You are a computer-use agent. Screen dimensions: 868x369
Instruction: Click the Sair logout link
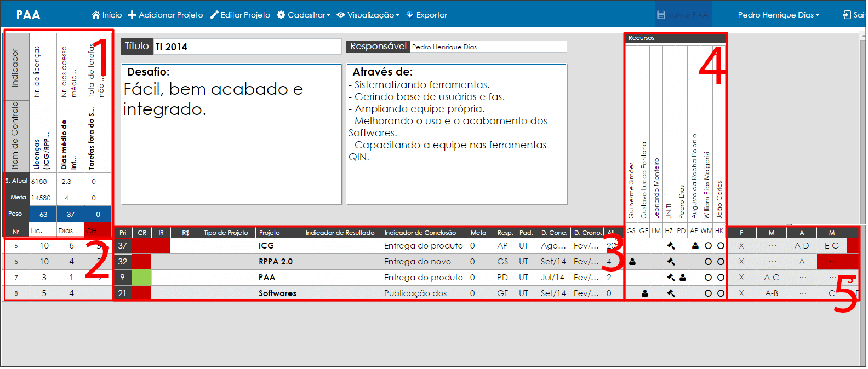tap(855, 15)
